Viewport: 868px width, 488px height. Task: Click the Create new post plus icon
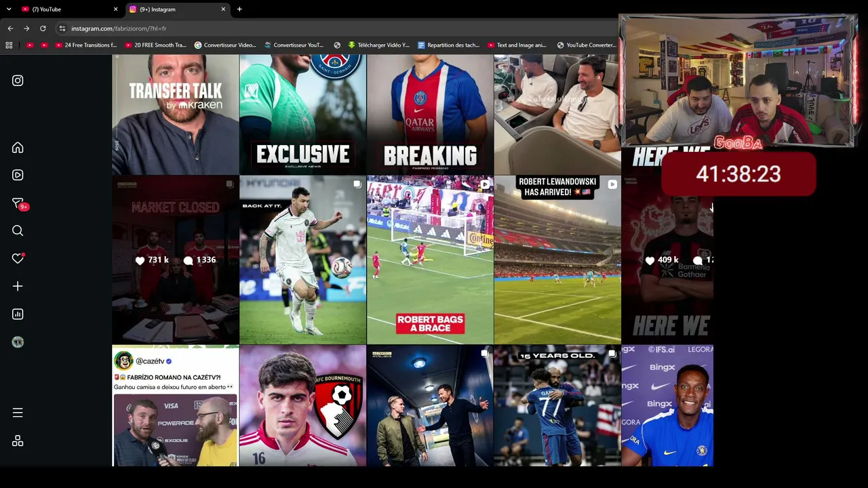[18, 286]
